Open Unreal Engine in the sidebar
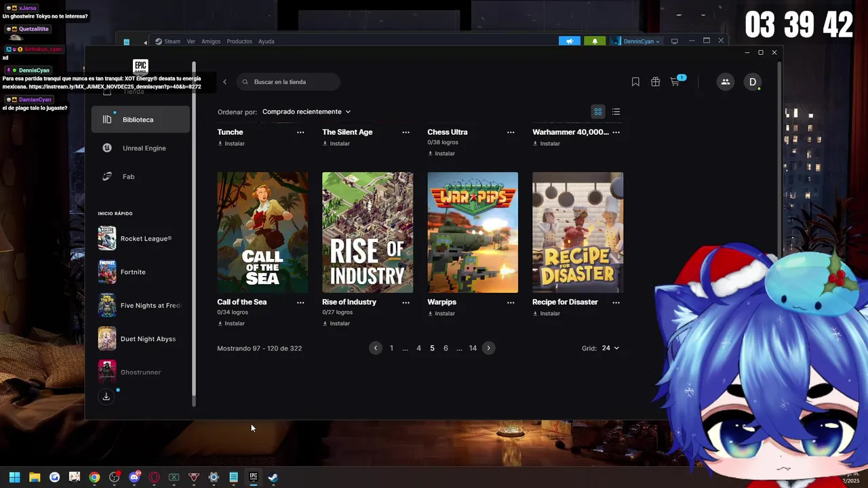 pyautogui.click(x=140, y=148)
